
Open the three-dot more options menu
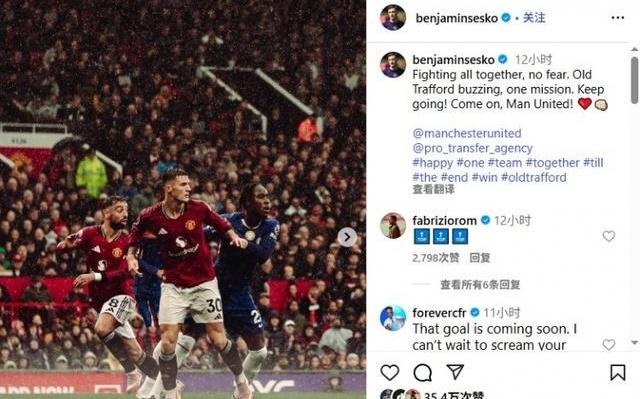tap(618, 18)
